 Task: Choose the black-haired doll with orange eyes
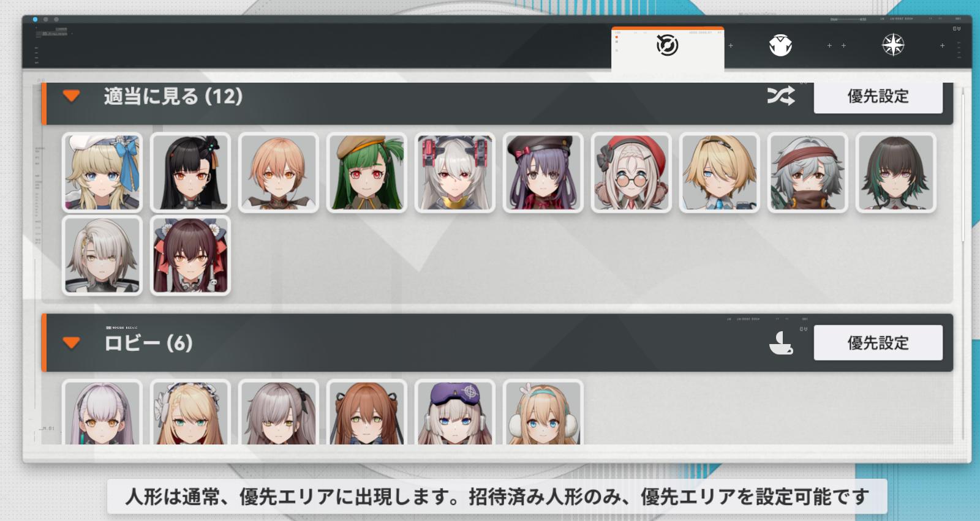[190, 173]
